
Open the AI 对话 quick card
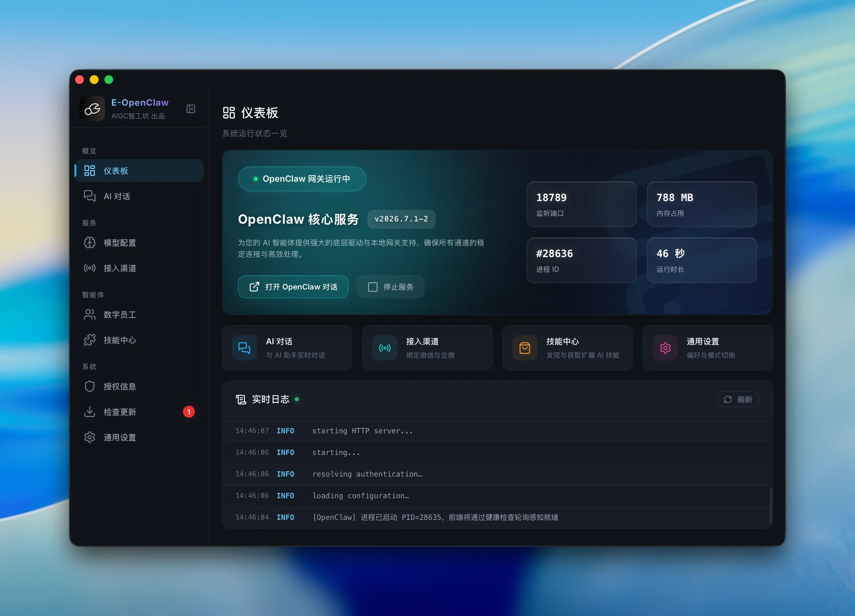click(x=287, y=348)
